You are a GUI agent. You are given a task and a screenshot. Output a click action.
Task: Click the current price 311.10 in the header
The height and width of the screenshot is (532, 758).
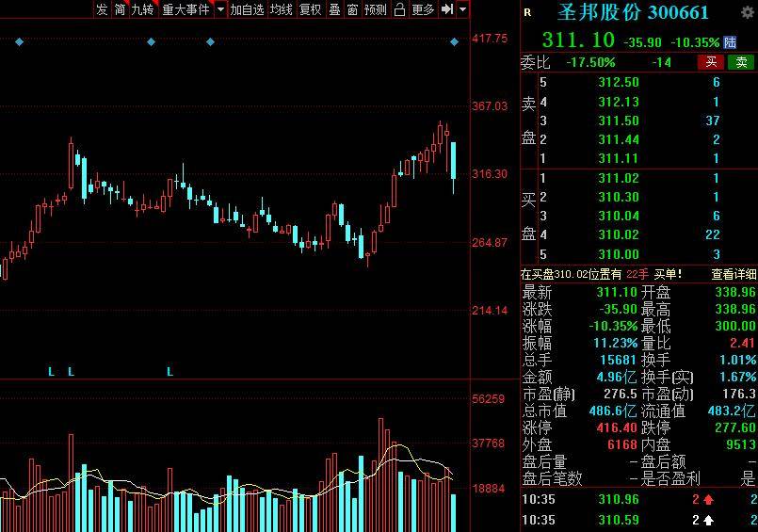578,40
